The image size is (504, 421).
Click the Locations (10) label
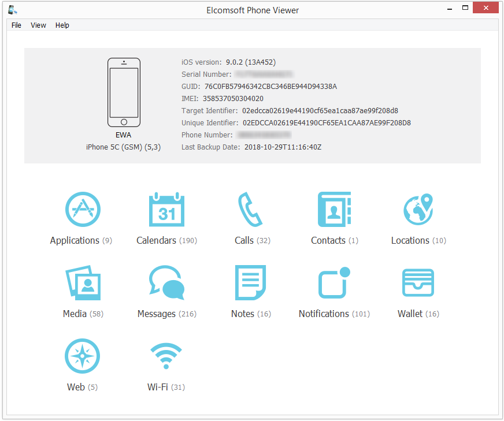[x=418, y=240]
